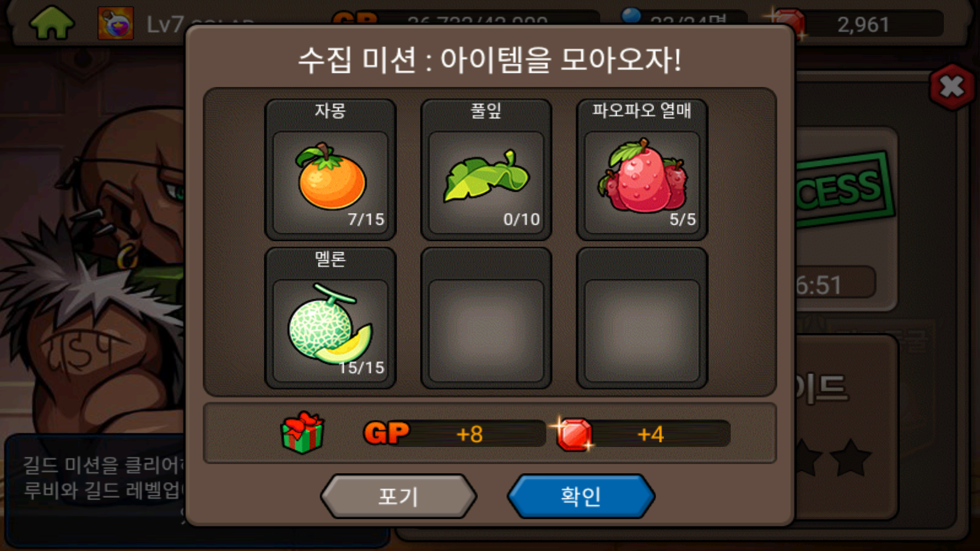
Task: Select the 파오파오 열매 berry slot
Action: click(642, 170)
